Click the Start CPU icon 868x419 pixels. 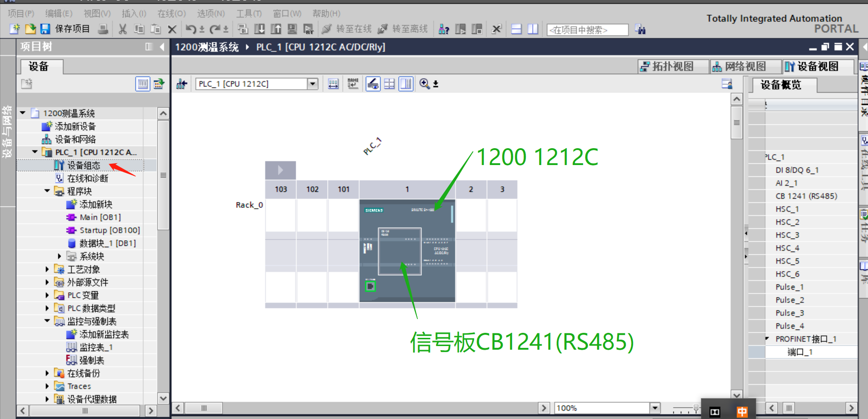460,29
